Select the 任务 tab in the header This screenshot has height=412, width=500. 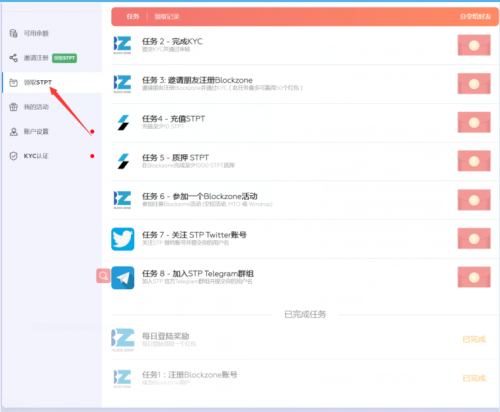tap(133, 16)
